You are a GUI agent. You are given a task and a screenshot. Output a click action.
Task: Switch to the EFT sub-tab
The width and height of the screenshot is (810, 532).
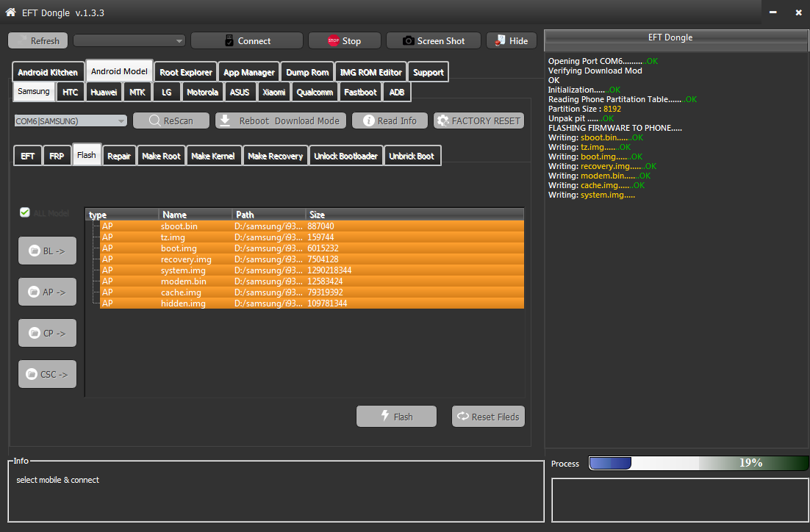pyautogui.click(x=28, y=156)
